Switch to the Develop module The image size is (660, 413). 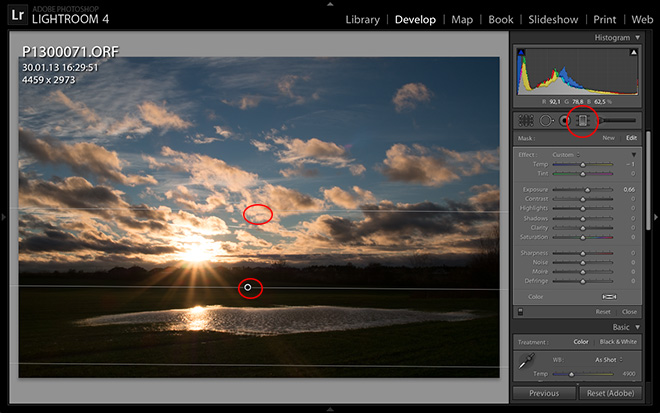click(415, 20)
